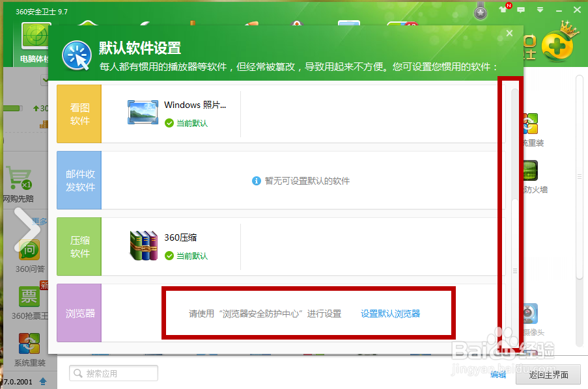Image resolution: width=588 pixels, height=389 pixels.
Task: Select the 360压缩 app icon
Action: 144,245
